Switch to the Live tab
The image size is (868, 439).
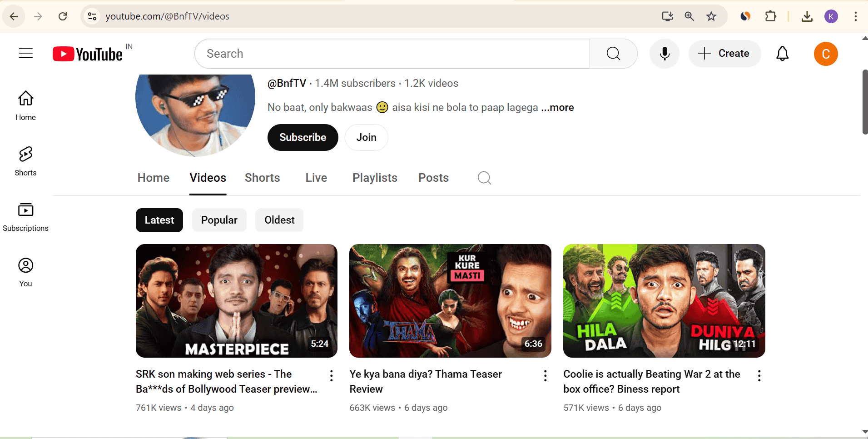316,178
